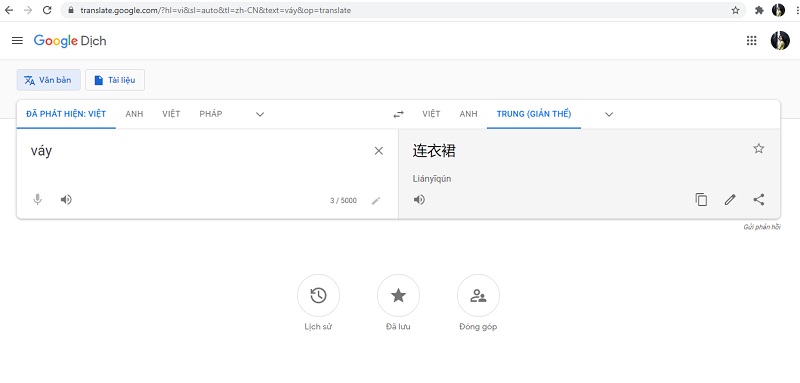The height and width of the screenshot is (383, 800).
Task: Click the Gửi phản hồi feedback link
Action: point(762,227)
